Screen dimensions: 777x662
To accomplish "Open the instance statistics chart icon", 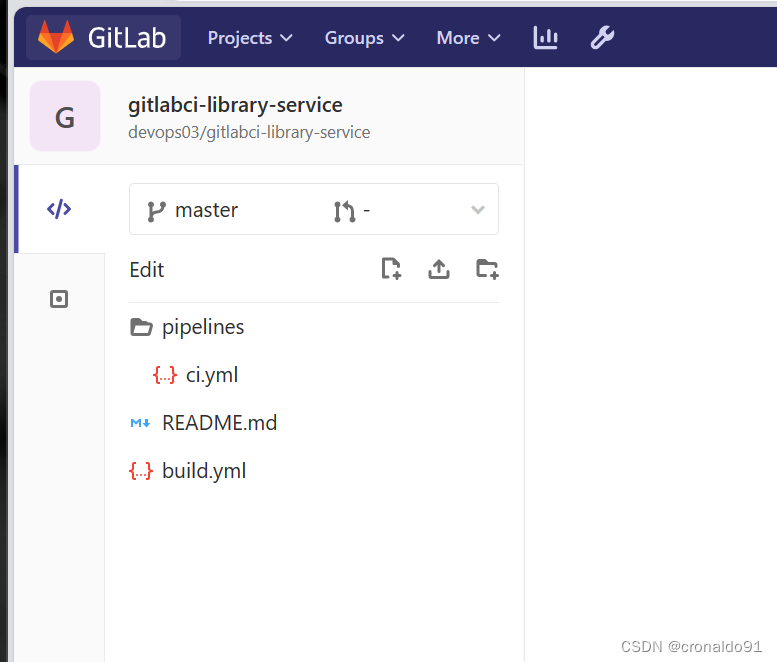I will click(546, 38).
